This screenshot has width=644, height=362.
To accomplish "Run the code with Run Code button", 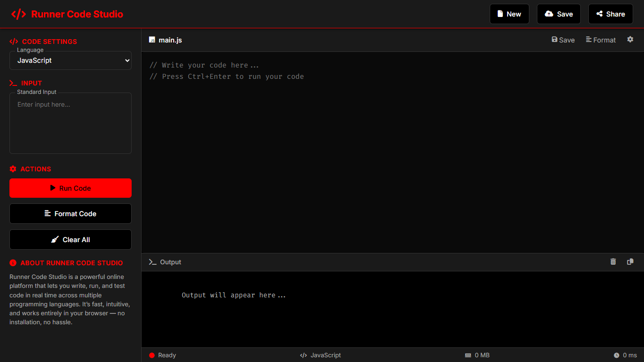I will pyautogui.click(x=70, y=188).
